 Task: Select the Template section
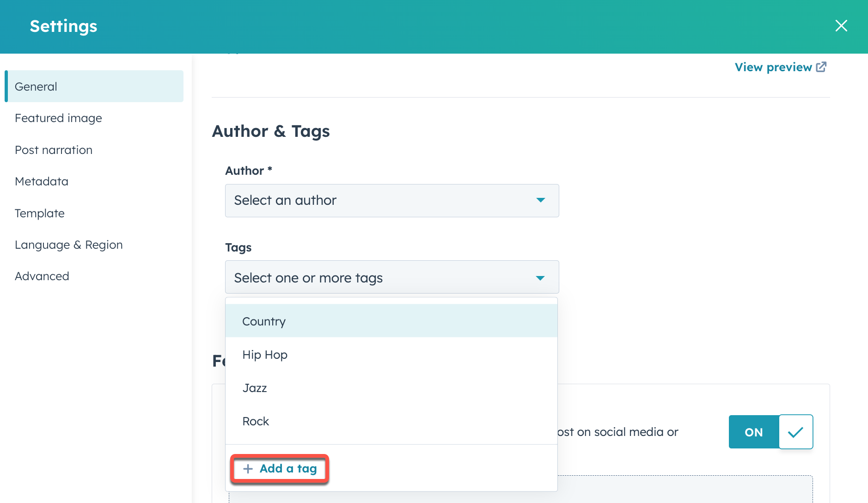point(39,213)
